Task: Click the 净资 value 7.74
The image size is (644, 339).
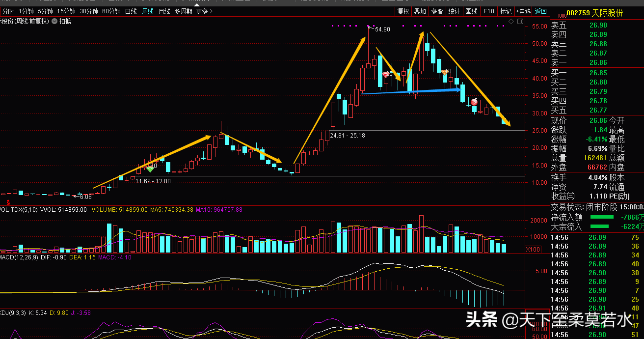Action: [x=600, y=187]
